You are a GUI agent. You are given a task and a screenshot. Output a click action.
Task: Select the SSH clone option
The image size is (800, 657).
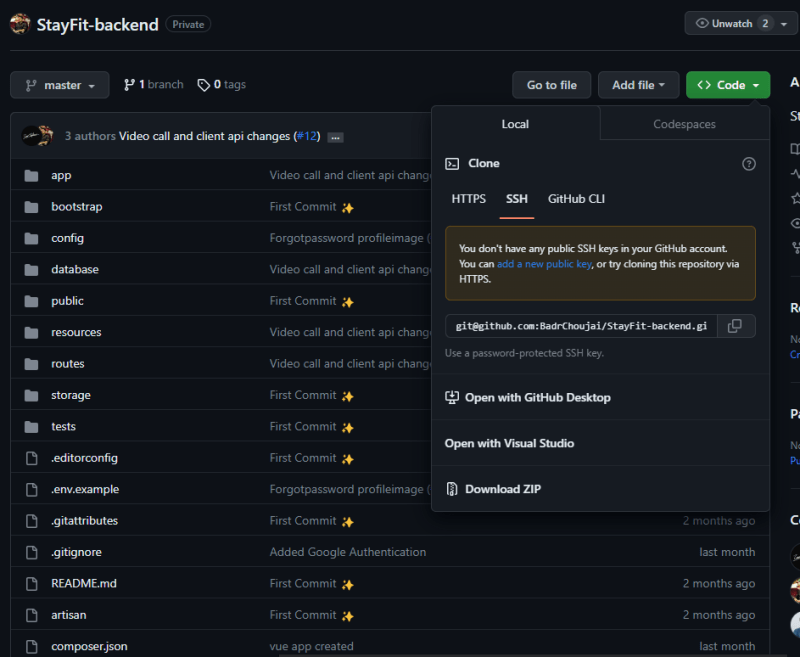[x=517, y=199]
